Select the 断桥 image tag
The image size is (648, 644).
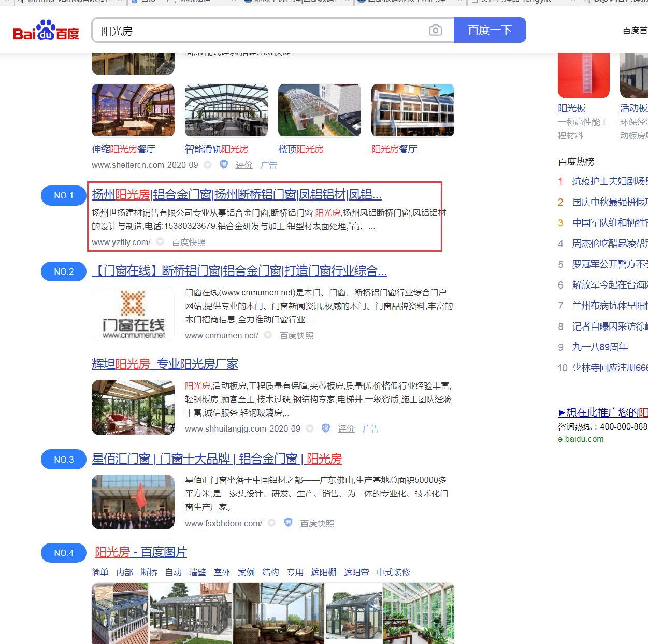pyautogui.click(x=149, y=572)
